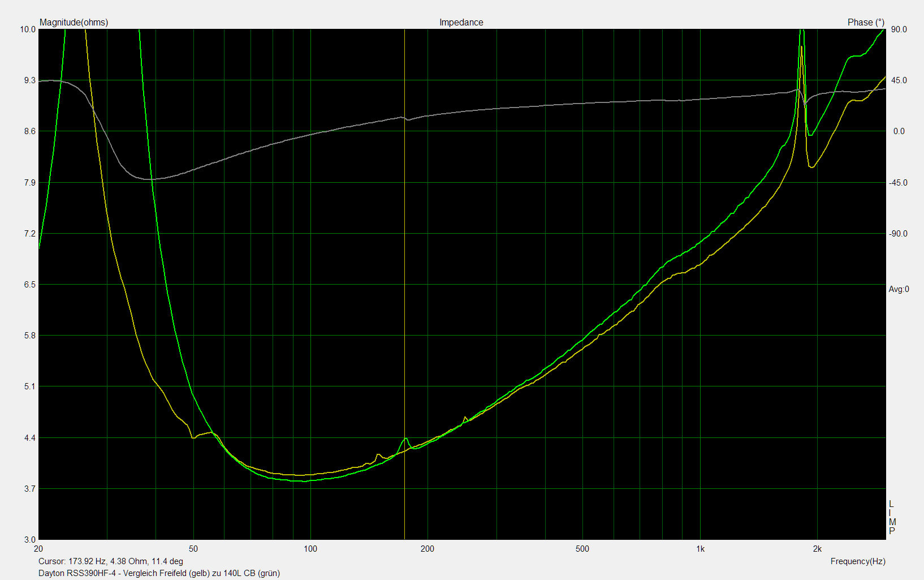Click the Avg:0 indicator
924x580 pixels.
point(899,289)
